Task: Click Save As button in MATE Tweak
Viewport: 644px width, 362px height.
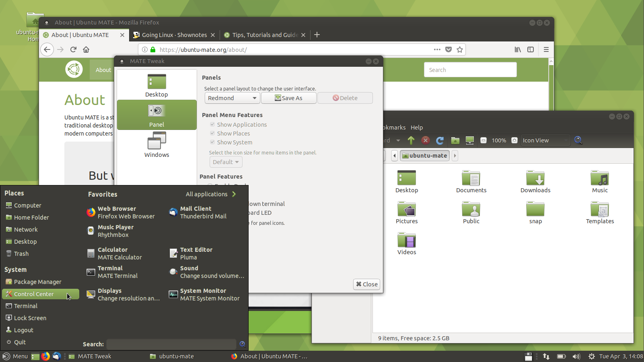Action: [x=289, y=98]
